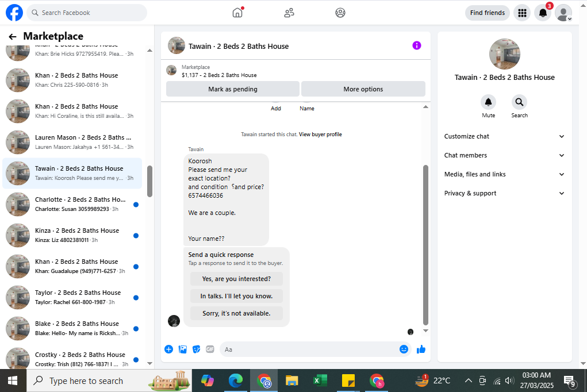Click View buyer profile link

(320, 134)
